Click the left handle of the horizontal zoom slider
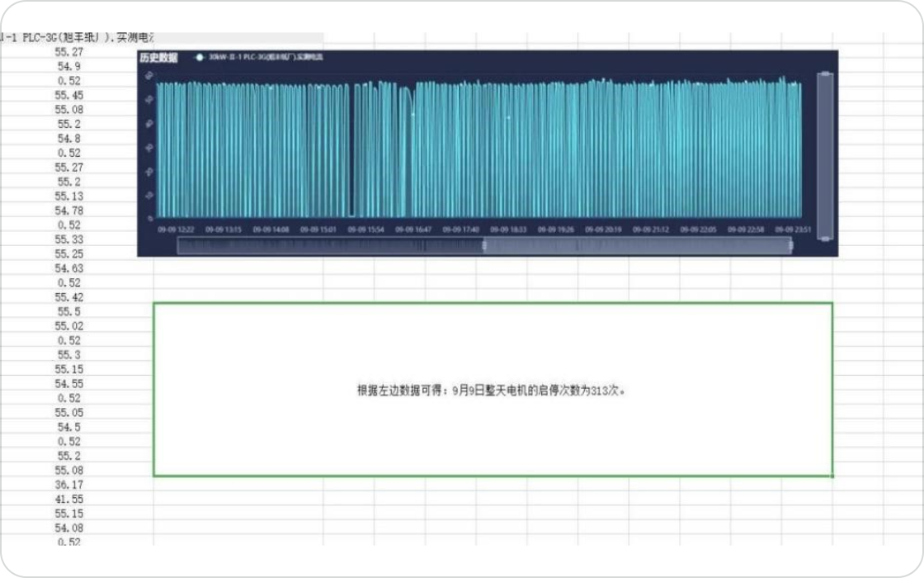The height and width of the screenshot is (578, 924). coord(484,245)
